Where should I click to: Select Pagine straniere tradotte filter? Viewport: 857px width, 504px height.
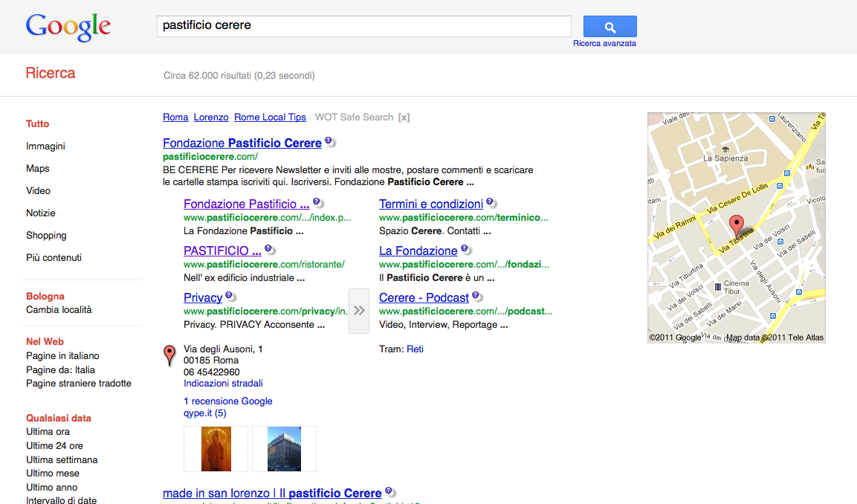tap(79, 383)
